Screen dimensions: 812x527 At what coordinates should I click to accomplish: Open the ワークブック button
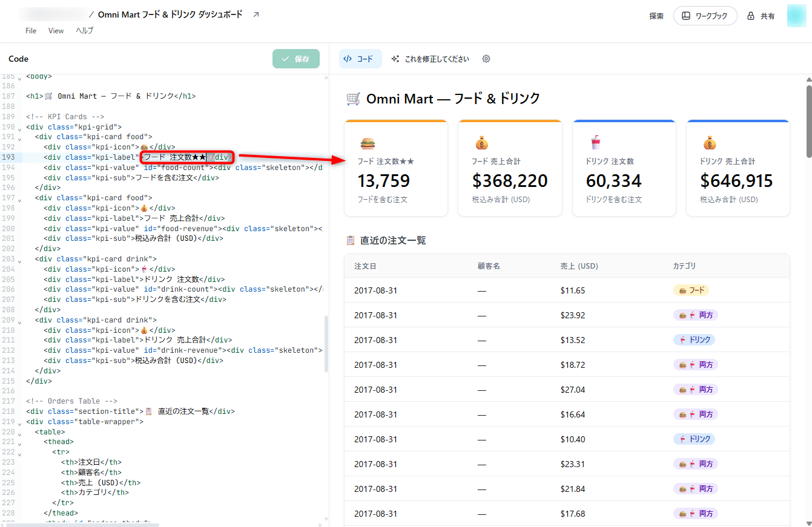point(705,16)
